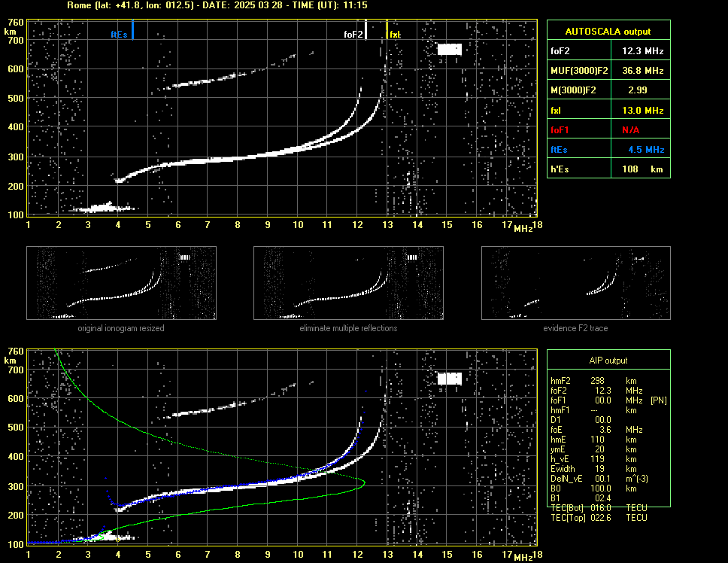The image size is (728, 563).
Task: Click the DelN_vE 00.1 row
Action: [x=599, y=479]
